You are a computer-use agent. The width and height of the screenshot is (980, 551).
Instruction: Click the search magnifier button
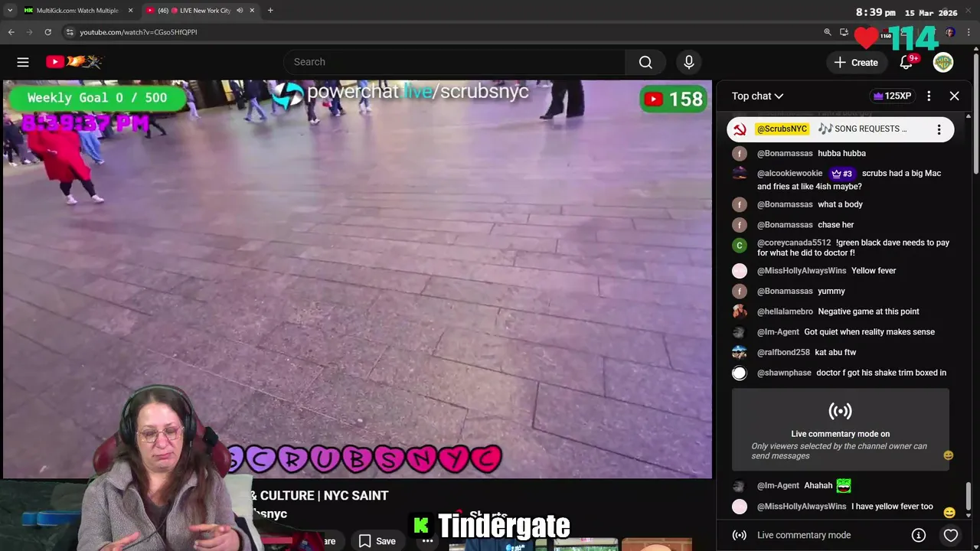coord(645,62)
